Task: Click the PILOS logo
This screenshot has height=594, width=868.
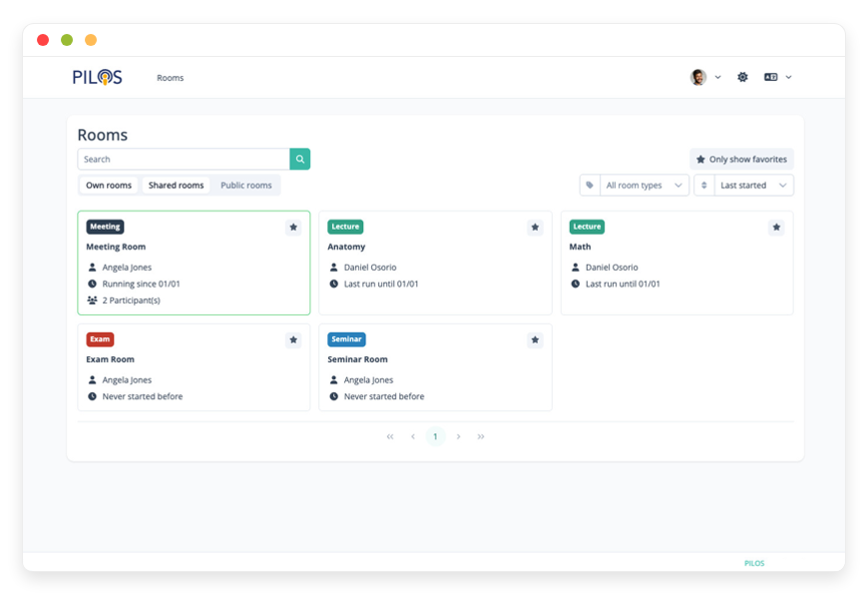Action: pos(98,77)
